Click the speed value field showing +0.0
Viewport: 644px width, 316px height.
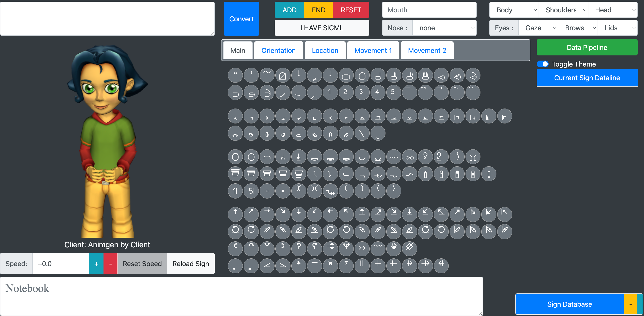61,264
